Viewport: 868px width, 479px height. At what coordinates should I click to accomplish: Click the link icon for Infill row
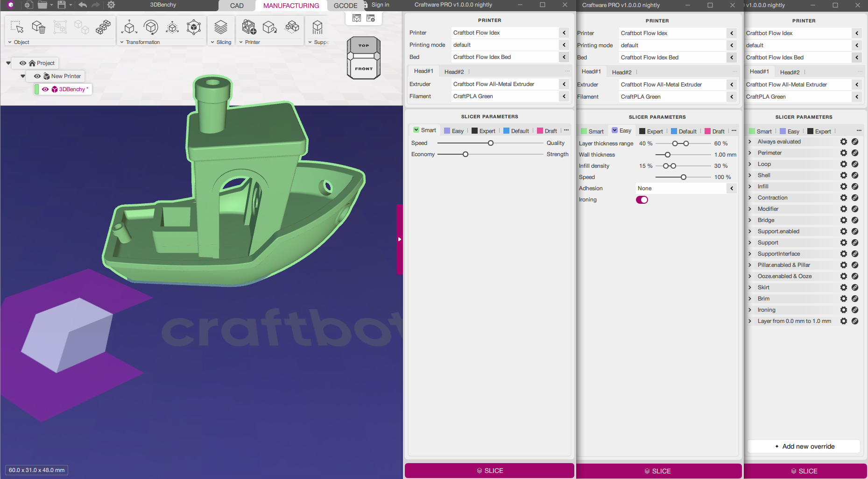(854, 186)
